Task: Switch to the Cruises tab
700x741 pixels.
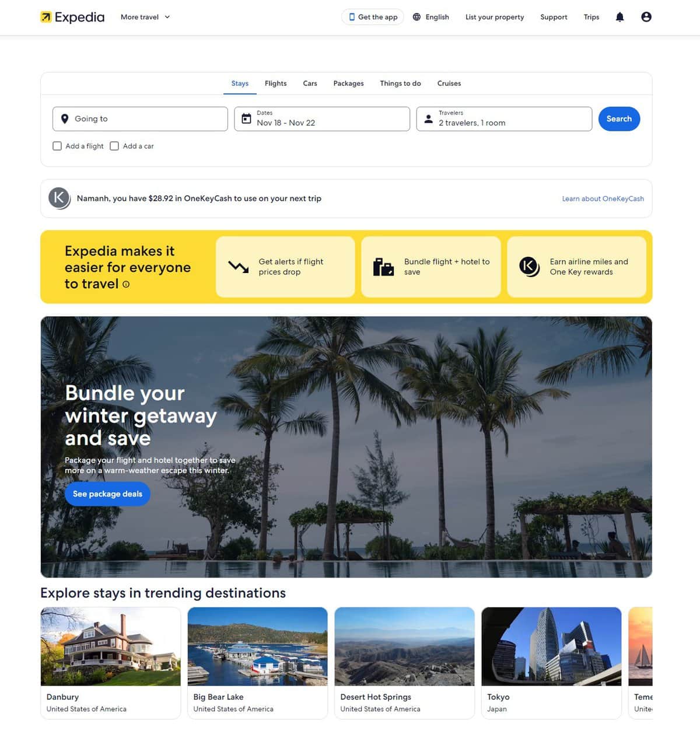Action: tap(449, 83)
